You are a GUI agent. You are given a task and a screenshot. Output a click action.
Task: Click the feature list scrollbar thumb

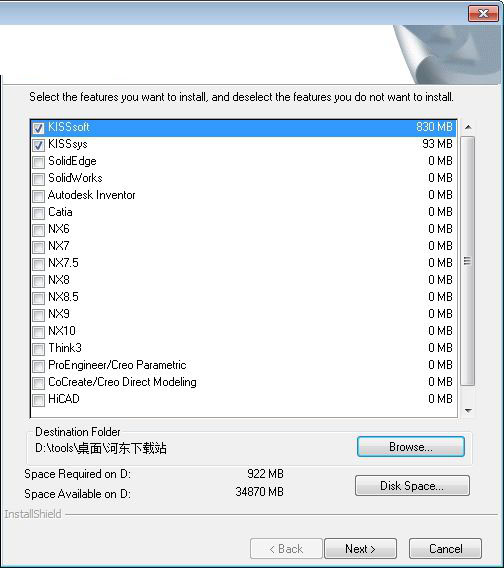pos(468,261)
